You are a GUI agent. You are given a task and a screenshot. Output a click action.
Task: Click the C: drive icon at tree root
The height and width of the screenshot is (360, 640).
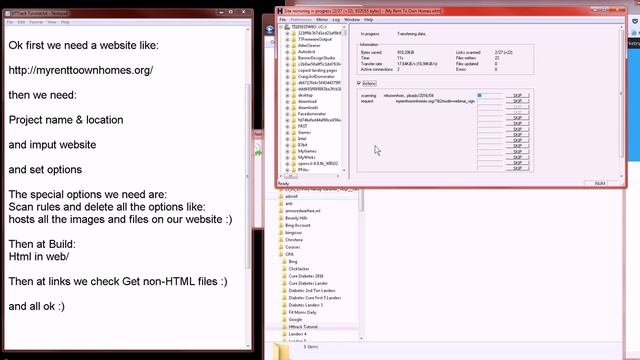point(287,27)
